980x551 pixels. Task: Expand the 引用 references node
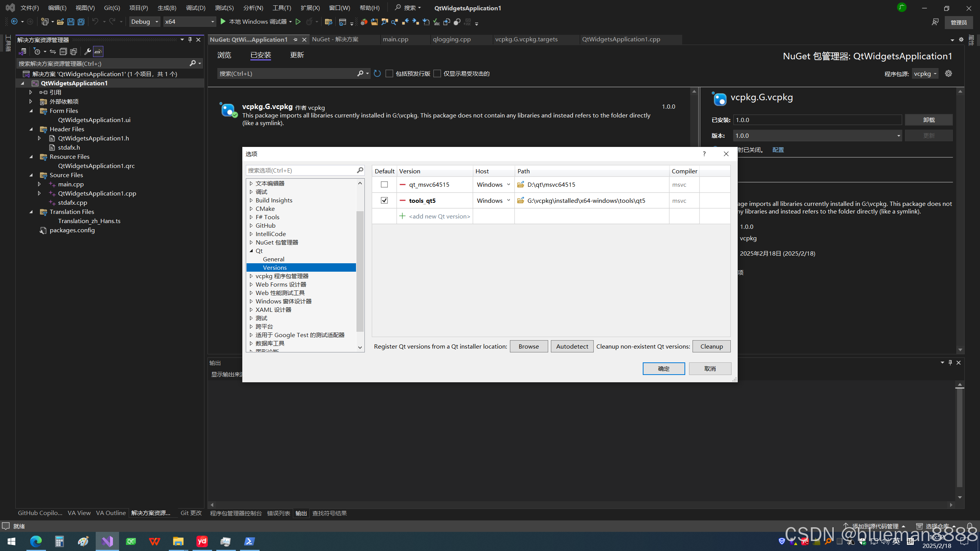pyautogui.click(x=31, y=92)
